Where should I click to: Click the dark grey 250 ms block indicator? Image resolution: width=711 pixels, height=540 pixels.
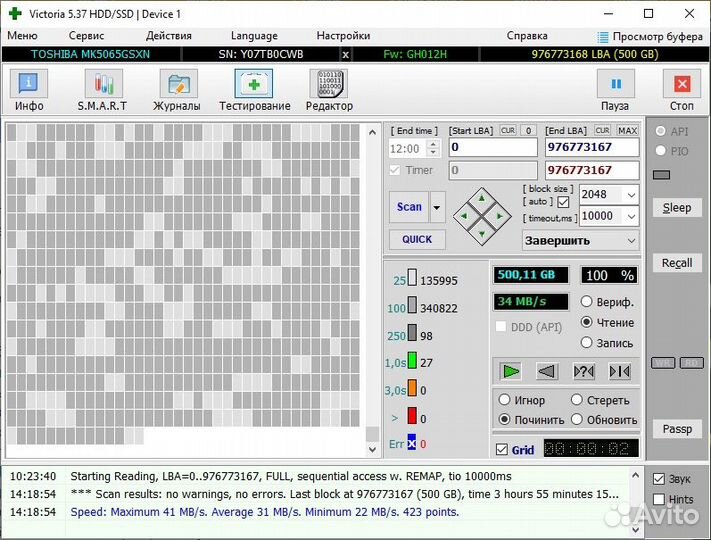[x=412, y=332]
